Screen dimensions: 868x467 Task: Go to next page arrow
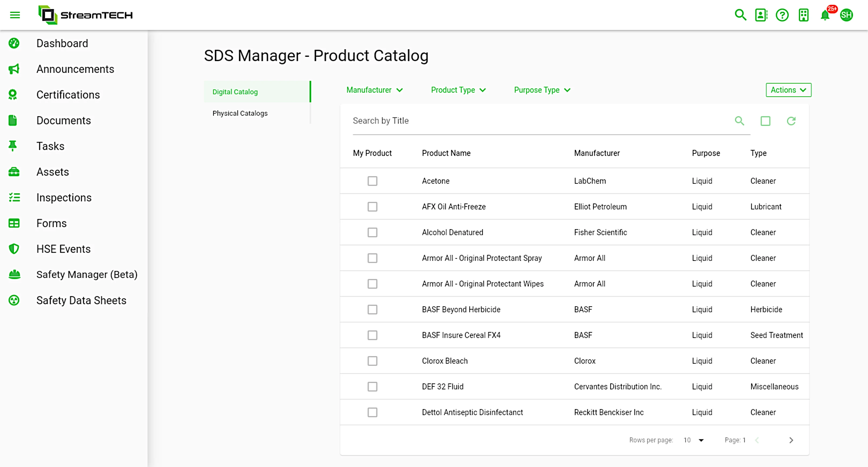[x=791, y=440]
